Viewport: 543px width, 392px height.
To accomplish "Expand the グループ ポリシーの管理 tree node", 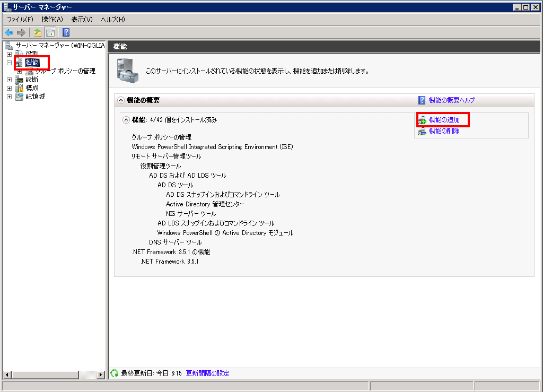I will (x=20, y=71).
